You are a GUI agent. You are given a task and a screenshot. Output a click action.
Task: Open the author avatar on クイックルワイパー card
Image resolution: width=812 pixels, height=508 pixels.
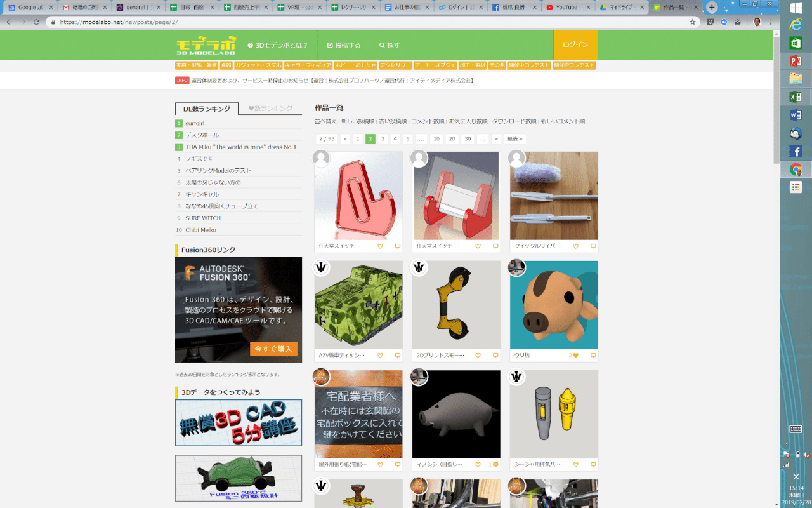[x=516, y=158]
